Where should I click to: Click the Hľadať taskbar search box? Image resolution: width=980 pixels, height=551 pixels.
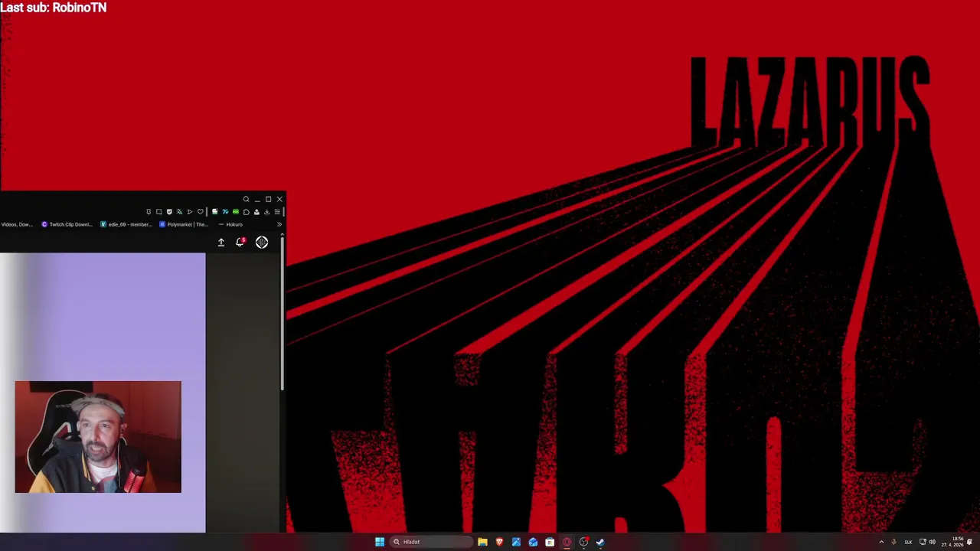click(431, 542)
